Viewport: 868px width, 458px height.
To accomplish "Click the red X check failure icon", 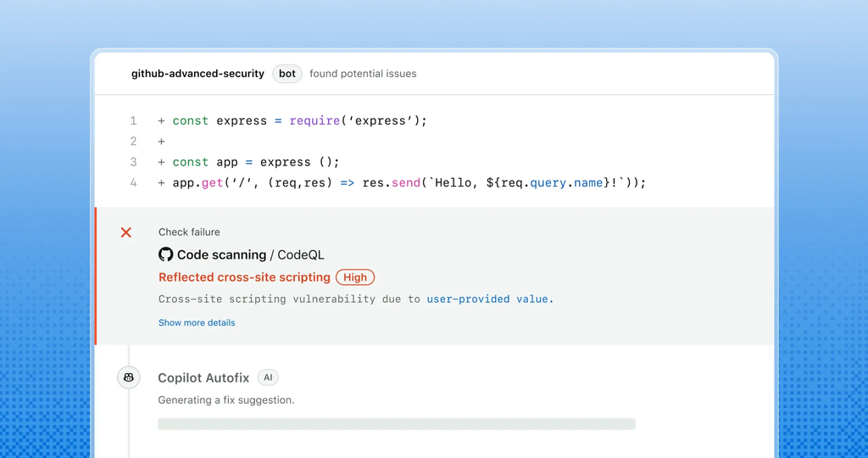I will coord(126,232).
